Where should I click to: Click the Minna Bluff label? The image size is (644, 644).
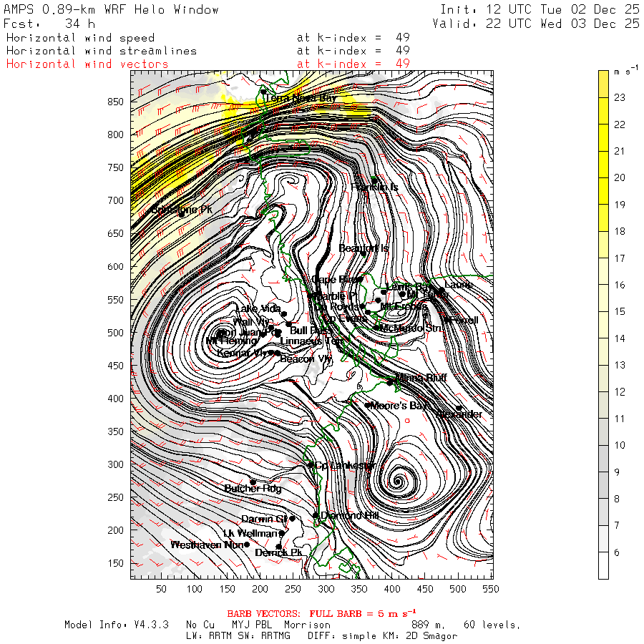coord(421,378)
